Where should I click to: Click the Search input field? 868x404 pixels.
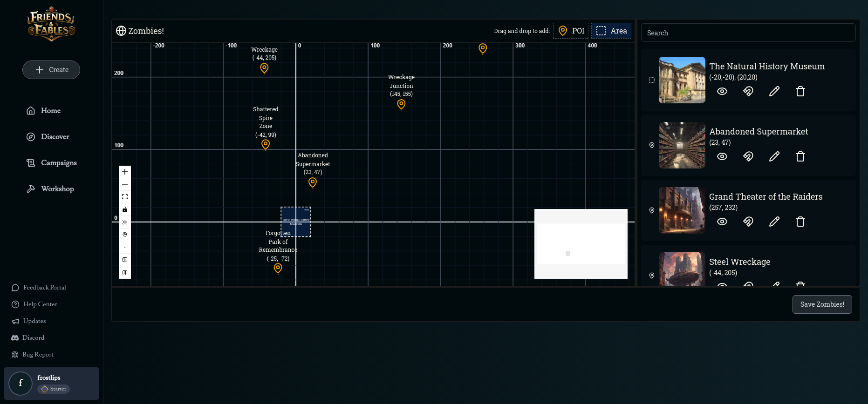coord(748,33)
